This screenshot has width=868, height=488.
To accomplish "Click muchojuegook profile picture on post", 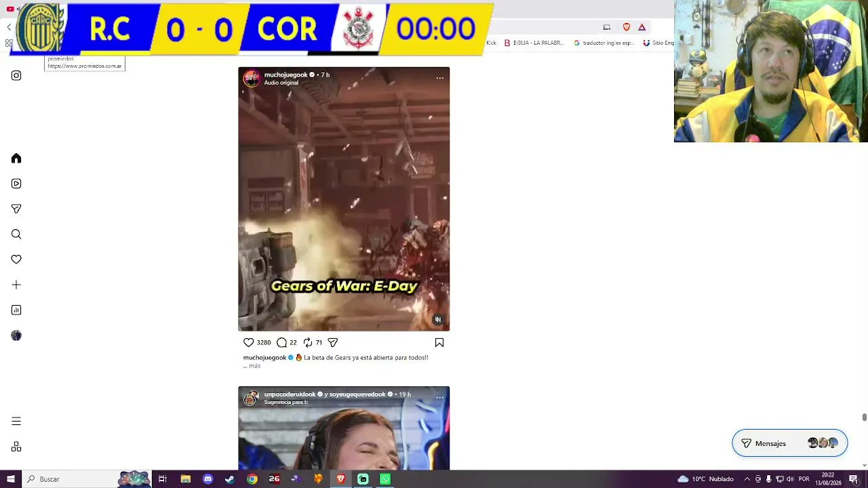I will pos(252,79).
